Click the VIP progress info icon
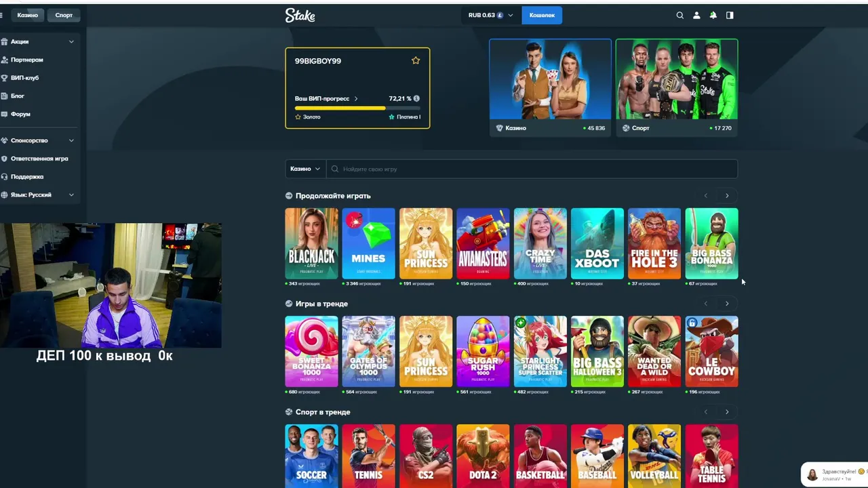Image resolution: width=868 pixels, height=488 pixels. click(x=416, y=98)
